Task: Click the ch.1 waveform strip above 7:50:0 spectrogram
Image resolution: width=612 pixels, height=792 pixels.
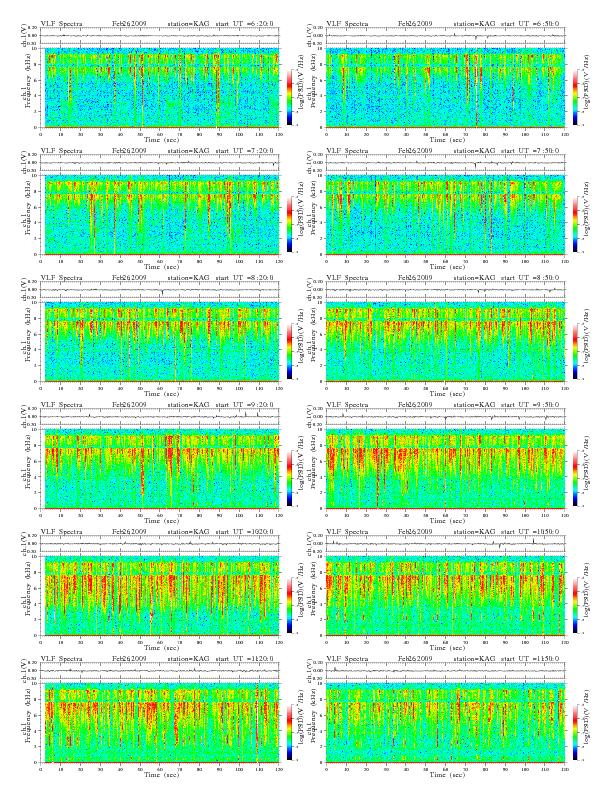Action: [x=445, y=163]
